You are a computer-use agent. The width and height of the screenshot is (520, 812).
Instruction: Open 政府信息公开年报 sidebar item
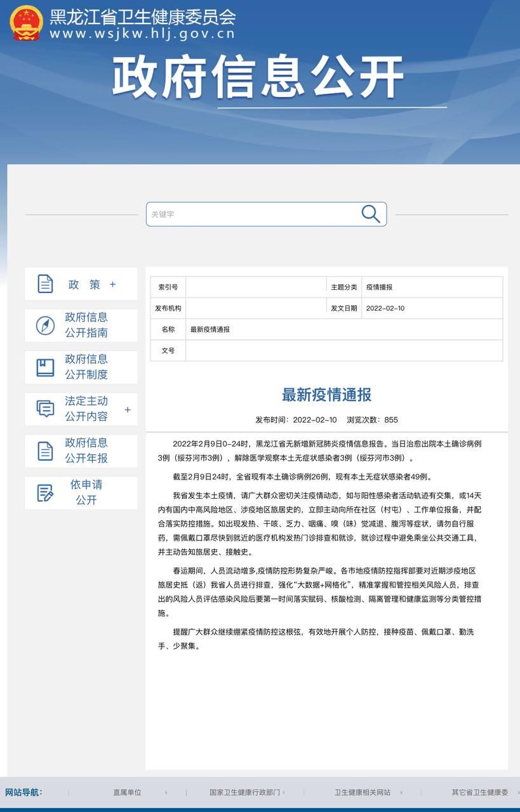81,451
